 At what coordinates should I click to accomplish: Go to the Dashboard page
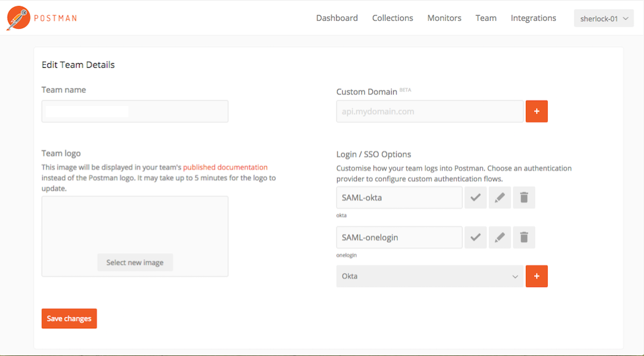click(337, 18)
